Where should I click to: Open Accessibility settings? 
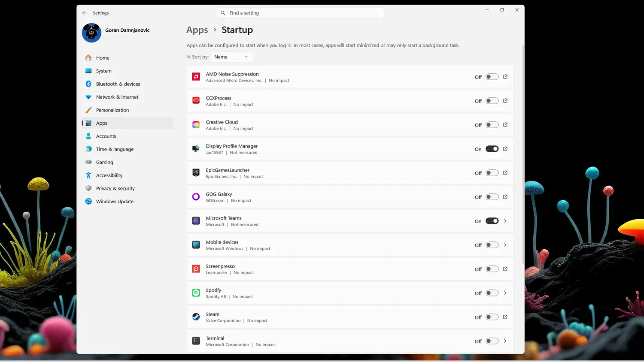pos(128,175)
